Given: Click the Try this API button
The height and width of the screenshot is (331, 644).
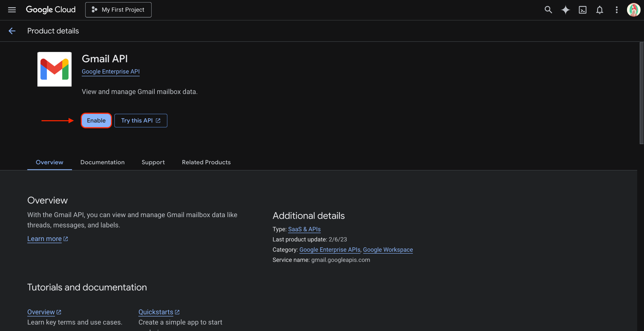Looking at the screenshot, I should pos(141,121).
